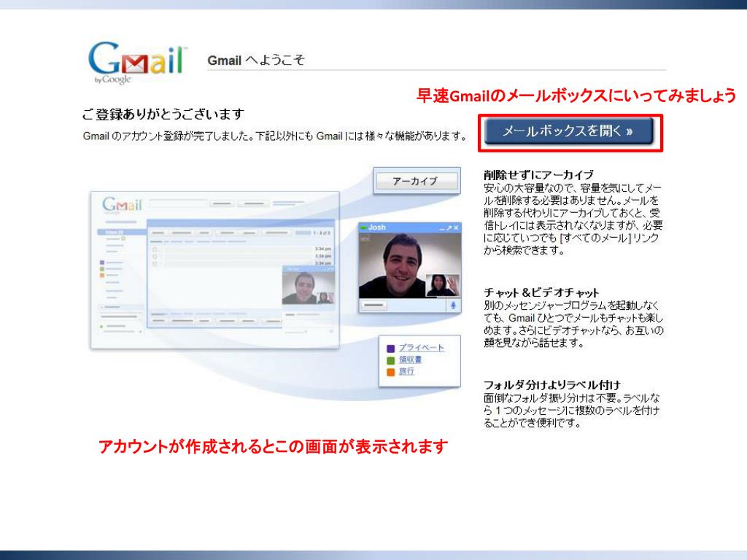Click the メールボックスを開く button
747x560 pixels.
tap(568, 131)
